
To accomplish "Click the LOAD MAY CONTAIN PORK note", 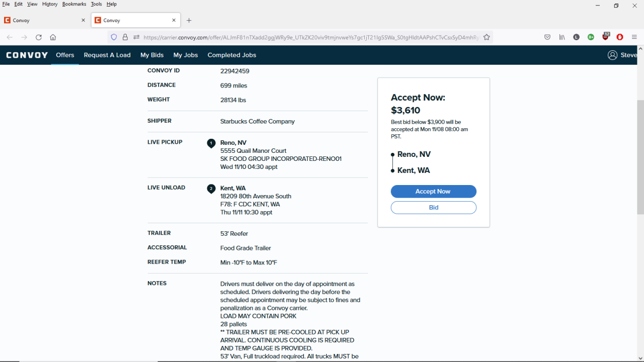I will coord(258,316).
